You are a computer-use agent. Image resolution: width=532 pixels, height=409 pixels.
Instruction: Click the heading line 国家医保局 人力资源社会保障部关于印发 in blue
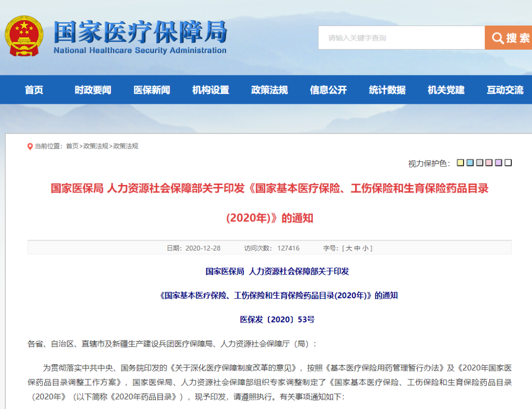click(277, 271)
